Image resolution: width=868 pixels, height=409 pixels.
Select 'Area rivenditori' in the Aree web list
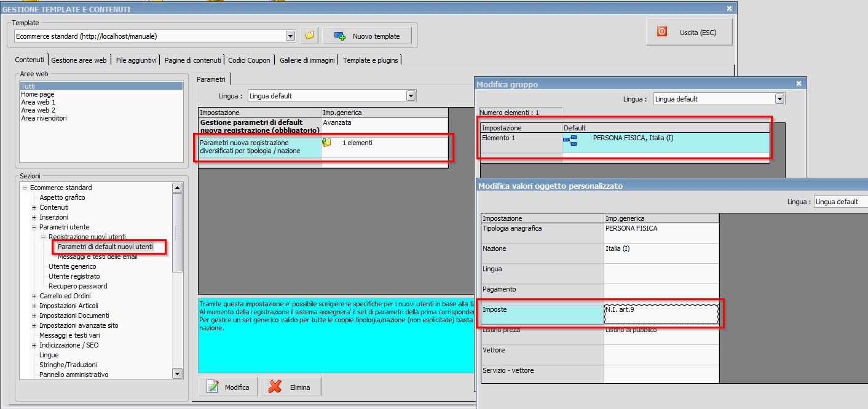tap(44, 118)
